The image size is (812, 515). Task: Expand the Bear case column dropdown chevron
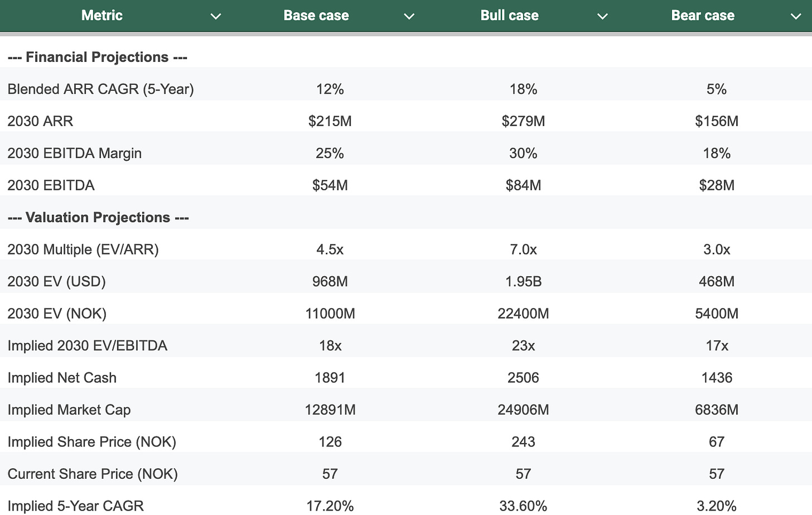coord(796,16)
